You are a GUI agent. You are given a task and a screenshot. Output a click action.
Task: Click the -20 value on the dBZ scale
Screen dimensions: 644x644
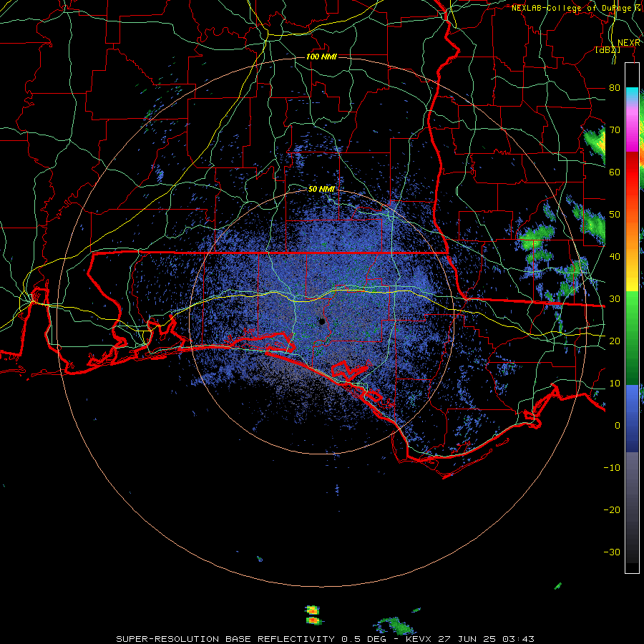(612, 510)
